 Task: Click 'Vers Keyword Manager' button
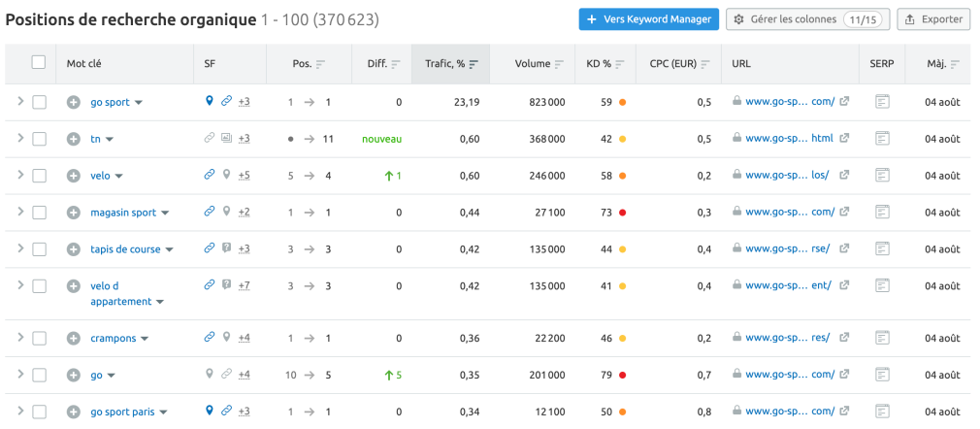649,19
